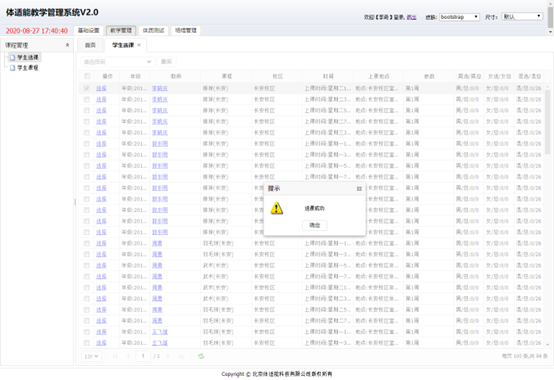Switch to the 首页 tab

(x=90, y=45)
